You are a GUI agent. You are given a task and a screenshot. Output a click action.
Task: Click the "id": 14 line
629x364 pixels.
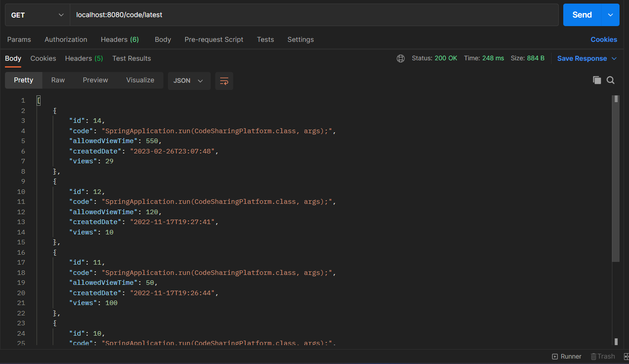click(x=87, y=121)
